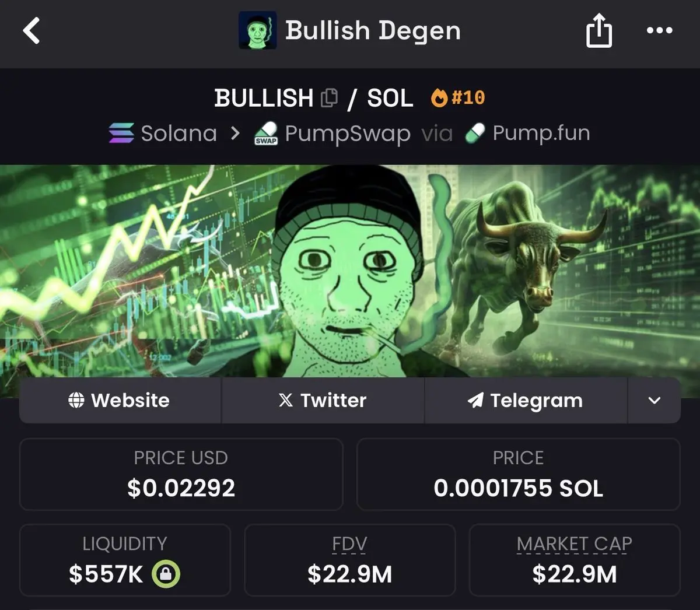Tap the Solana chain logo
The image size is (700, 610).
(121, 134)
